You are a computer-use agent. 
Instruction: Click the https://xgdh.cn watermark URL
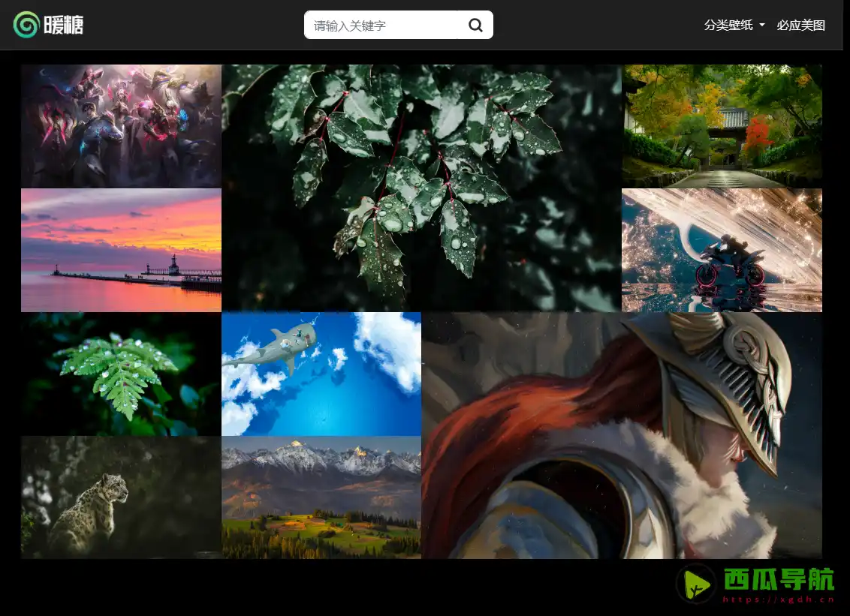779,599
